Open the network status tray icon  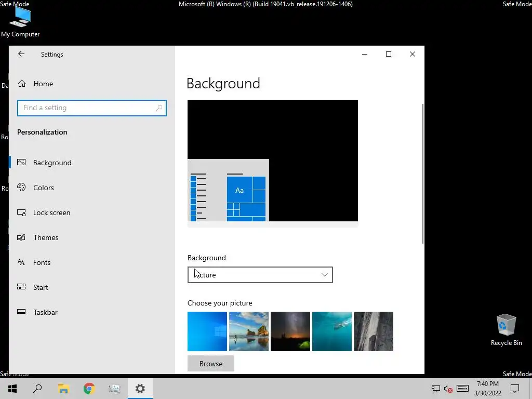pyautogui.click(x=436, y=389)
